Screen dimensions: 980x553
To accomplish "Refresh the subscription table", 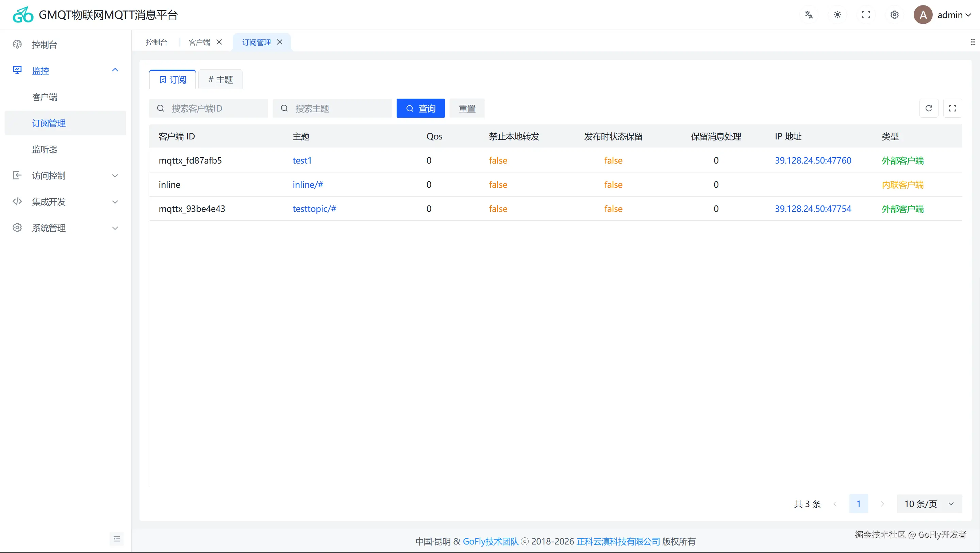I will 929,108.
